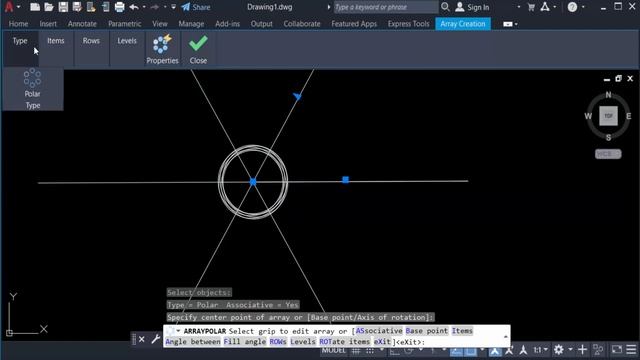Click the Open file folder icon
Viewport: 640px width, 360px height.
point(49,7)
